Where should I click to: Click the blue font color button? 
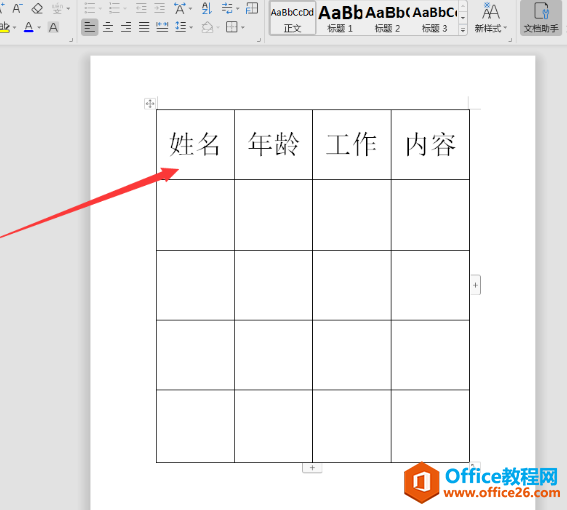(x=29, y=27)
